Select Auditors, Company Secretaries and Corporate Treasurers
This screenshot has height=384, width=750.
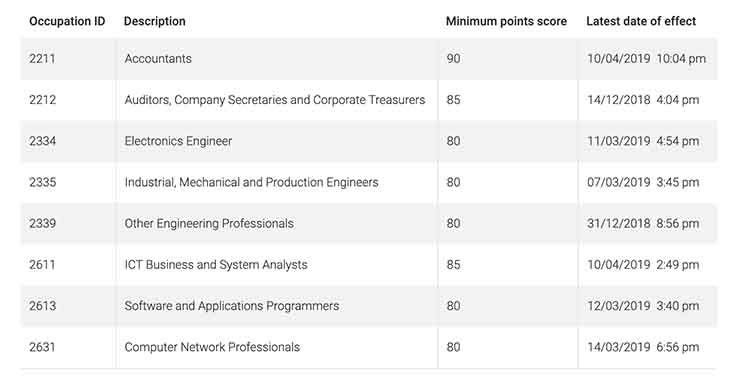275,100
